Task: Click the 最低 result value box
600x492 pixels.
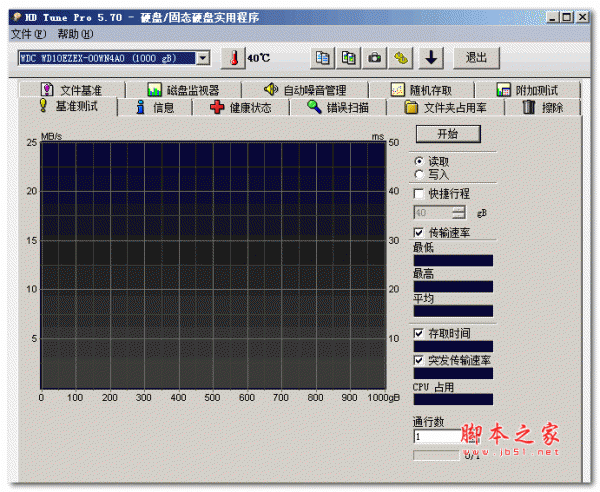Action: [x=453, y=261]
